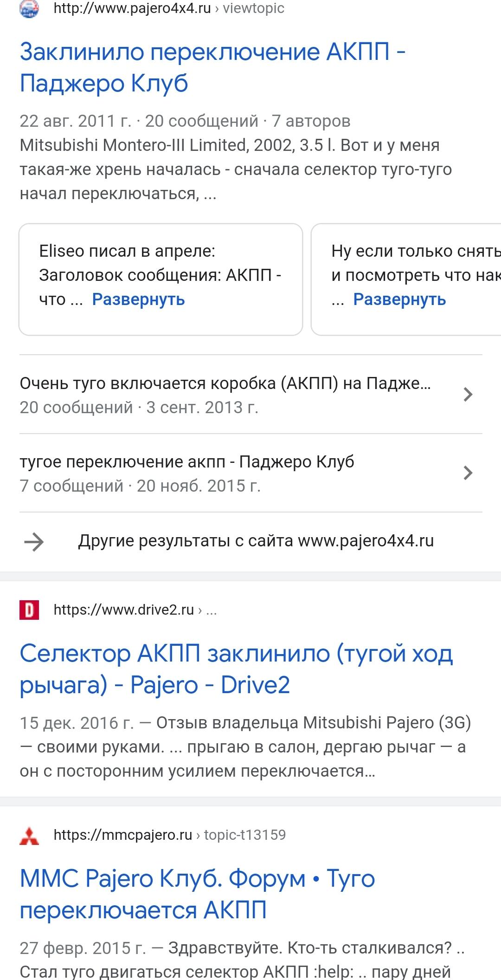Screen dimensions: 501x980
Task: Tap the Mitsubishi Montero-III Limited snippet text
Action: [x=236, y=169]
